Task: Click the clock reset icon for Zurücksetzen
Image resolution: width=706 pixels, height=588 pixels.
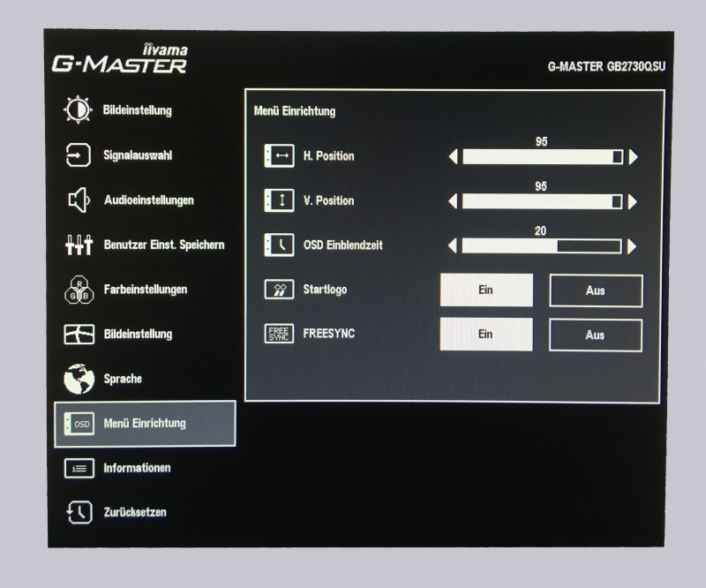Action: click(x=79, y=512)
